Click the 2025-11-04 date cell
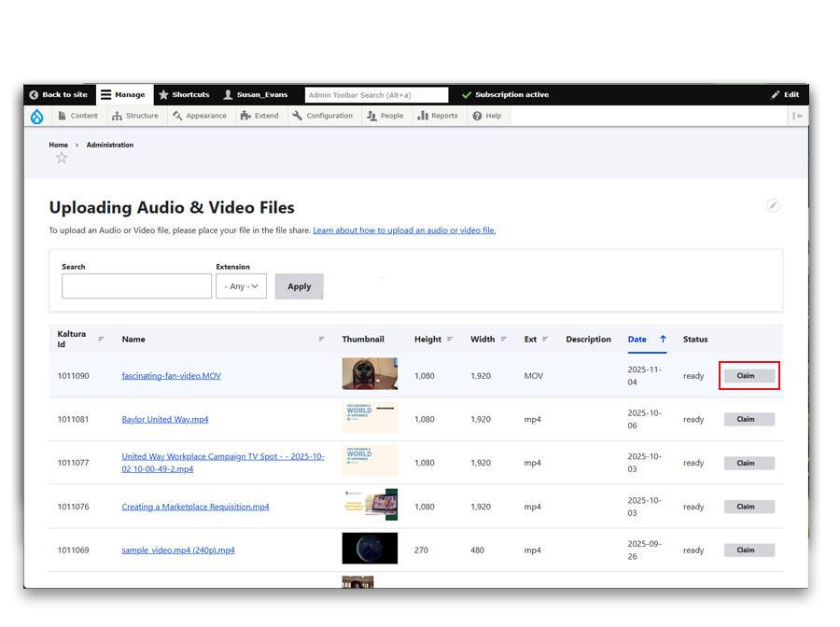 click(644, 376)
